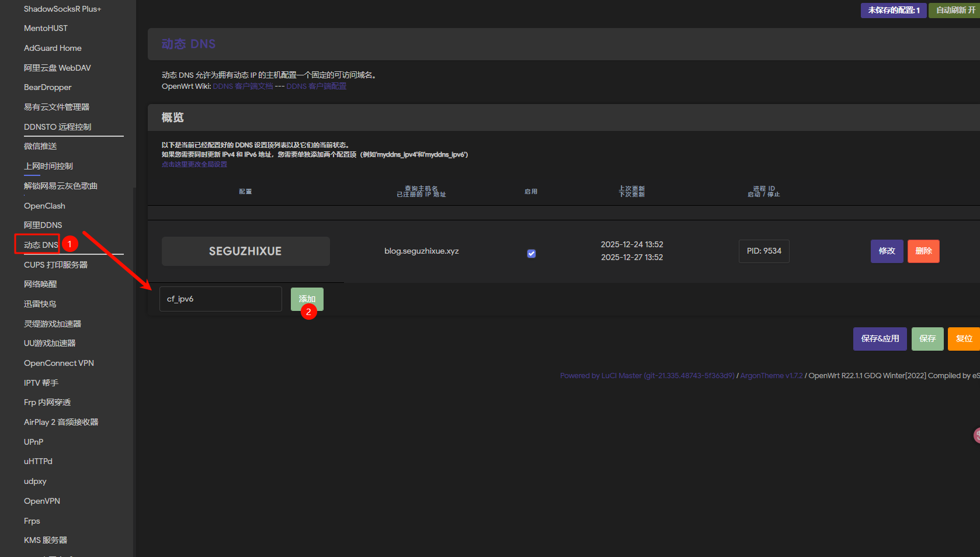Uncheck the enabled checkbox for blog.seguzhixue.xyz
The image size is (980, 557).
coord(531,253)
